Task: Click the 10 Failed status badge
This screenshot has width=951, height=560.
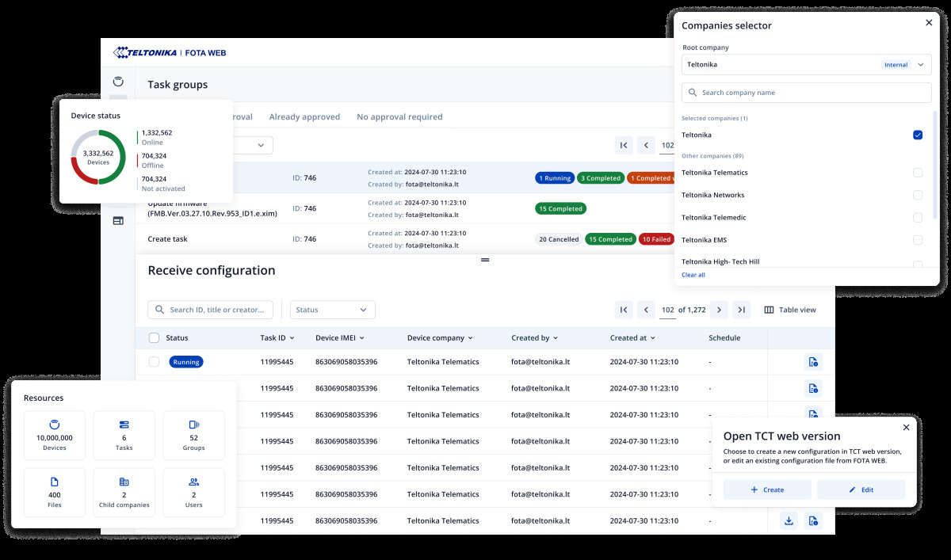Action: (656, 239)
